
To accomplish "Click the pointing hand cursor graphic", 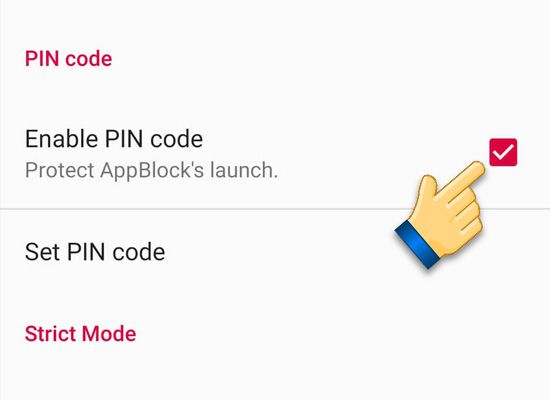I will (x=441, y=215).
